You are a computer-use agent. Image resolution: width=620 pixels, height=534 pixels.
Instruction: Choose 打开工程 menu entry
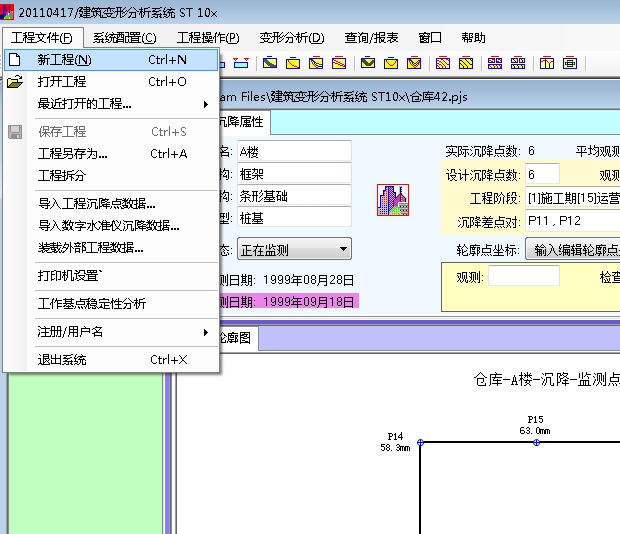tap(111, 82)
